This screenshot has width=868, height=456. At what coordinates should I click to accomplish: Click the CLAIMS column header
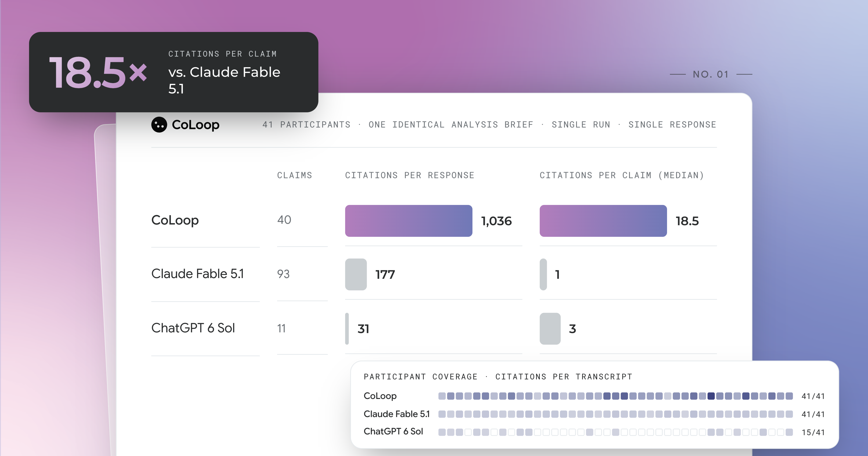coord(295,175)
